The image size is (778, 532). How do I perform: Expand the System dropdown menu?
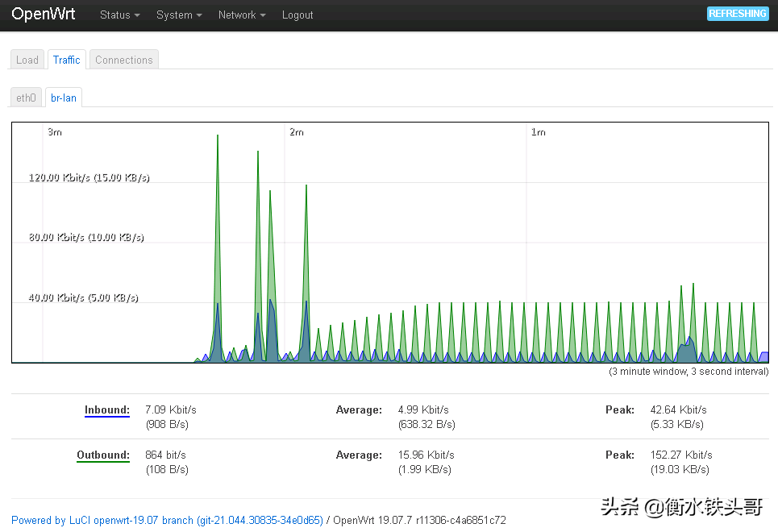tap(179, 15)
